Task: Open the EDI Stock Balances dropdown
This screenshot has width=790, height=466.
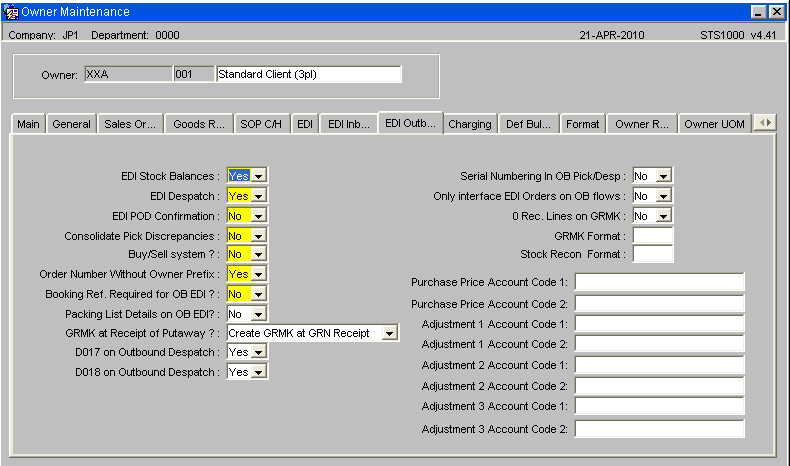Action: click(259, 176)
